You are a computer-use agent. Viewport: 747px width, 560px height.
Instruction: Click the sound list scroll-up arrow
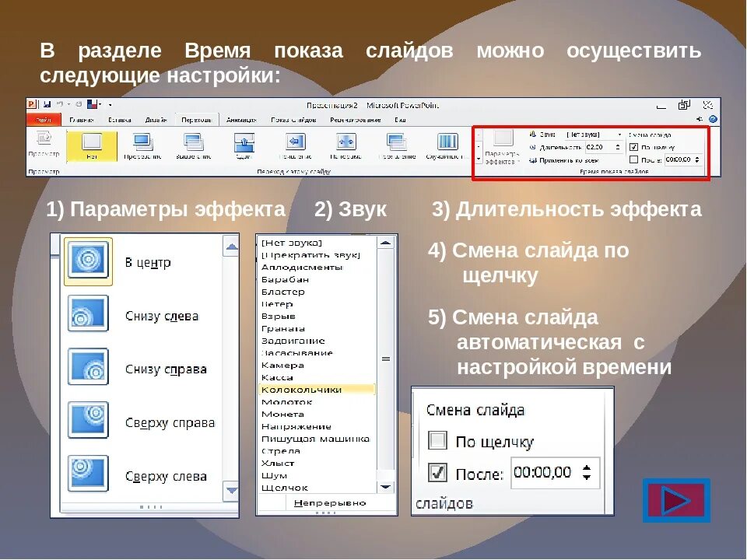point(385,243)
